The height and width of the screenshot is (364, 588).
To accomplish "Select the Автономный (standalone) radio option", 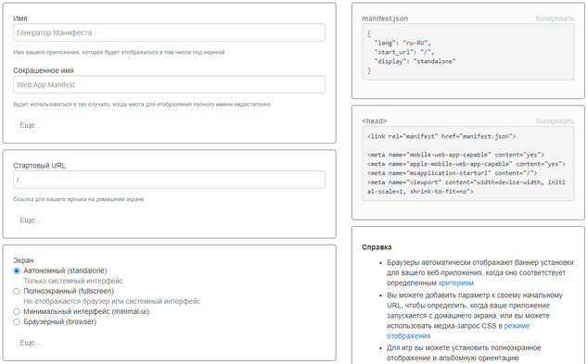I will [x=17, y=270].
